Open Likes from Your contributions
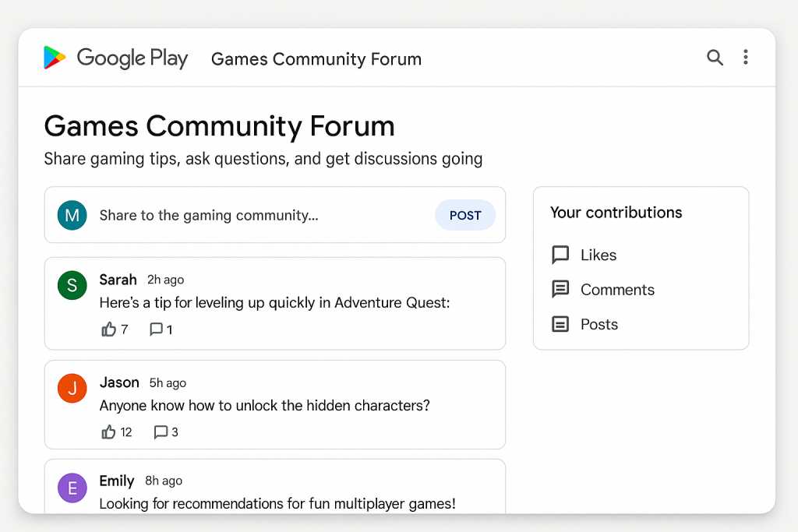The width and height of the screenshot is (798, 532). tap(597, 254)
